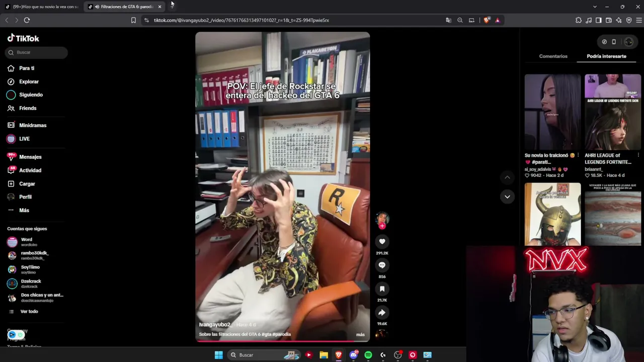Toggle the green power button in the floating pill

pyautogui.click(x=20, y=334)
